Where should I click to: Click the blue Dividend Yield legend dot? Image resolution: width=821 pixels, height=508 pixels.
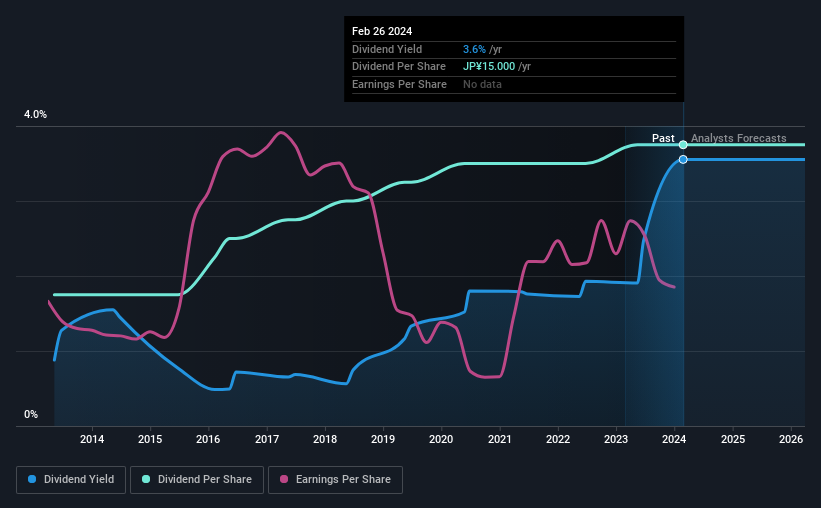click(x=32, y=479)
